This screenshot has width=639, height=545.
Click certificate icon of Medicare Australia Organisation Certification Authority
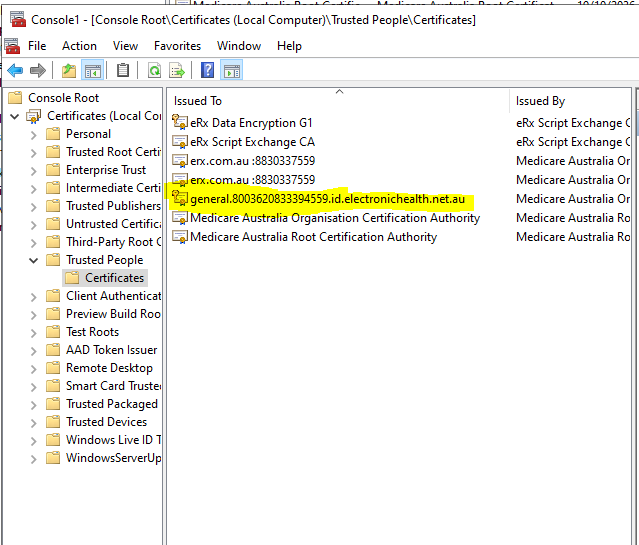[180, 218]
